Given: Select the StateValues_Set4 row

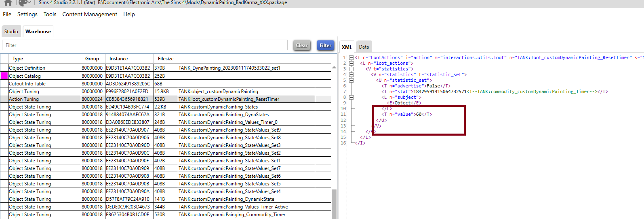Looking at the screenshot, I should pos(166,191).
